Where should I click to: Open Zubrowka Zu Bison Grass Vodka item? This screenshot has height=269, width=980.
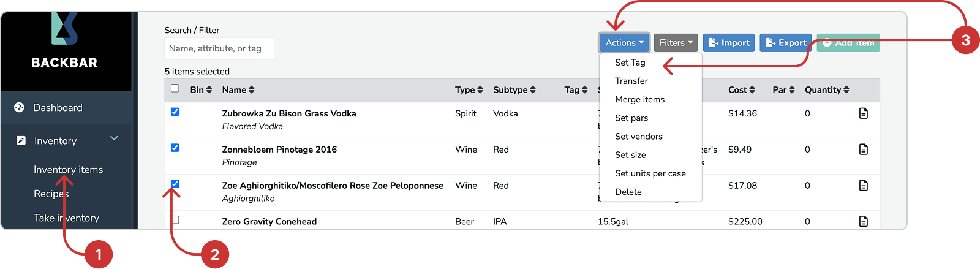point(289,113)
